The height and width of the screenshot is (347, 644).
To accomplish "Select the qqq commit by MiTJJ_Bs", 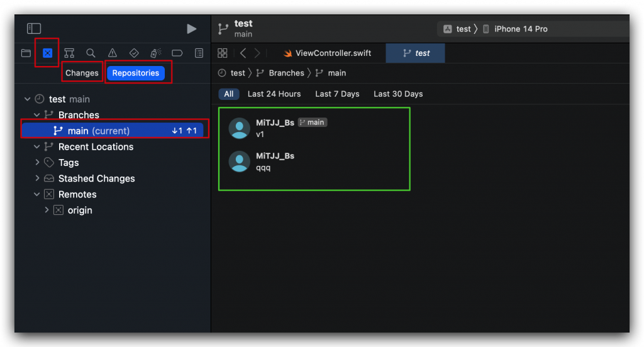I will coord(314,162).
